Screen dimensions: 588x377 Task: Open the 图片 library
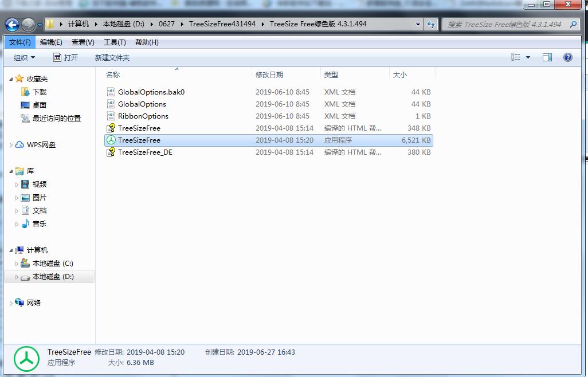pos(40,197)
